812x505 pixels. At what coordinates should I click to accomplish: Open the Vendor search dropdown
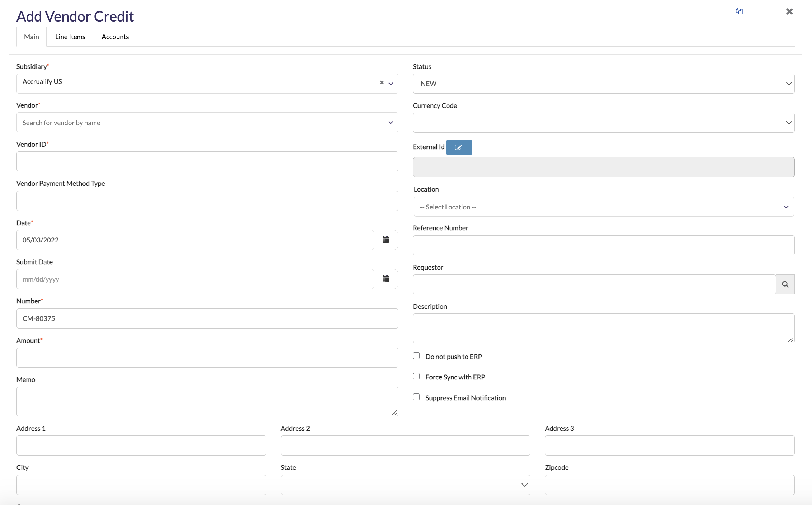click(207, 123)
